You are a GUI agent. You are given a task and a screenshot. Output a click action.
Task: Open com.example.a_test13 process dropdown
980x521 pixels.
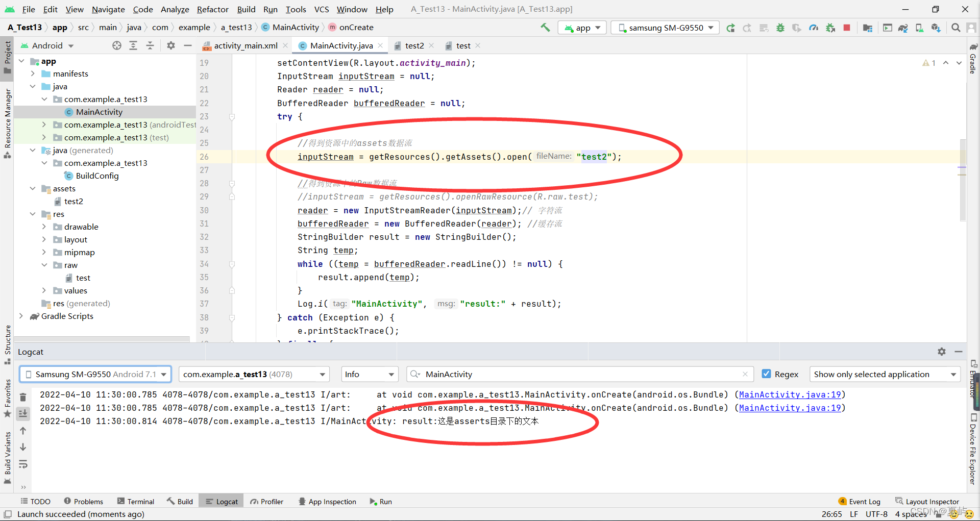254,374
